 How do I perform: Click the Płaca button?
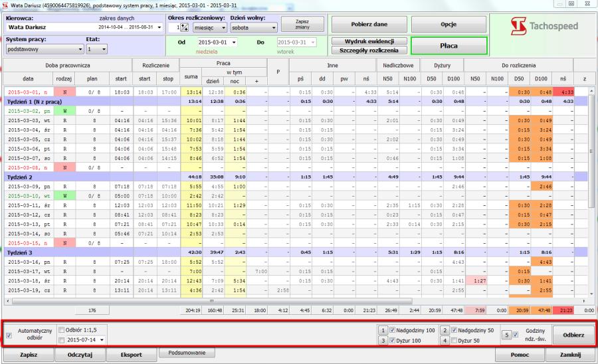[x=449, y=46]
